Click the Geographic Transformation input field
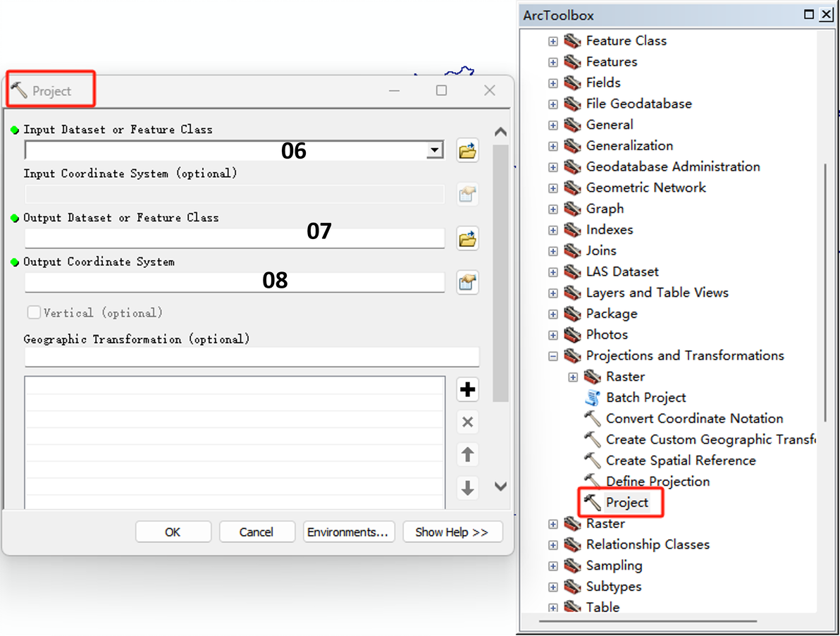Screen dimensions: 840x636 pos(252,357)
